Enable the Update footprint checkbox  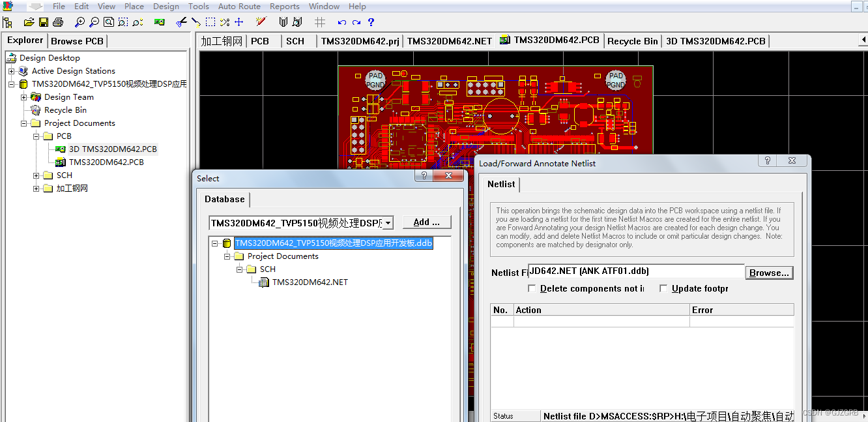click(x=663, y=288)
